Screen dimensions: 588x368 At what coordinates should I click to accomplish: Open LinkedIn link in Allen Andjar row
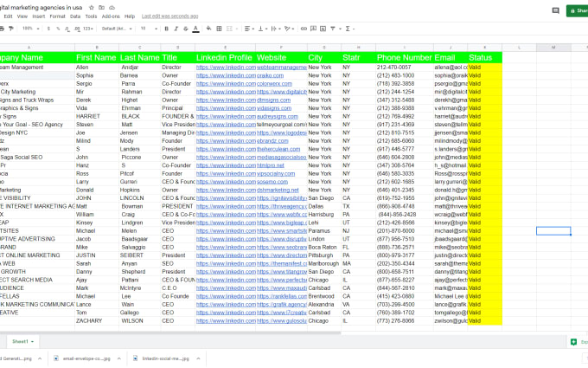coord(226,68)
